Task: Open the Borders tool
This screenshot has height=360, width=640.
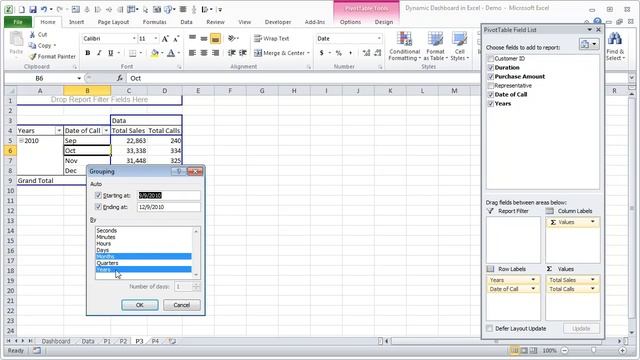Action: [x=132, y=53]
